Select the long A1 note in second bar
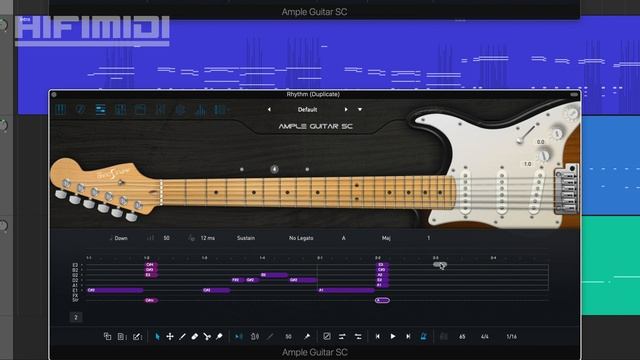Image resolution: width=640 pixels, height=360 pixels. point(346,290)
